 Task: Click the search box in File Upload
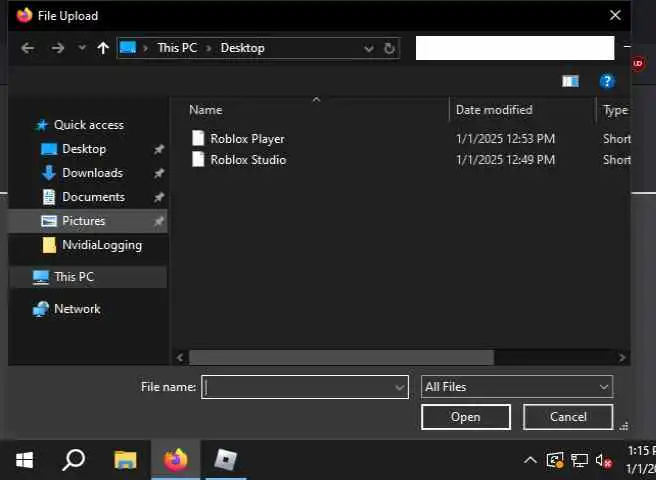515,48
